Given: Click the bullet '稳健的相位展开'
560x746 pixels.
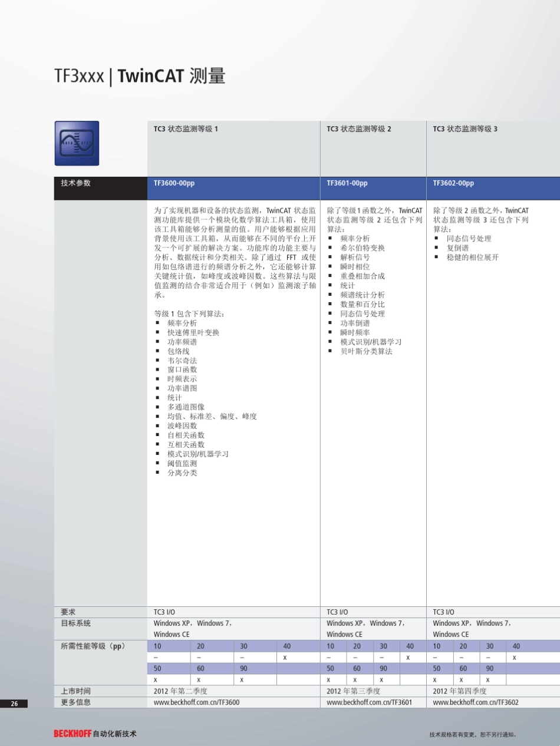Looking at the screenshot, I should [x=473, y=258].
